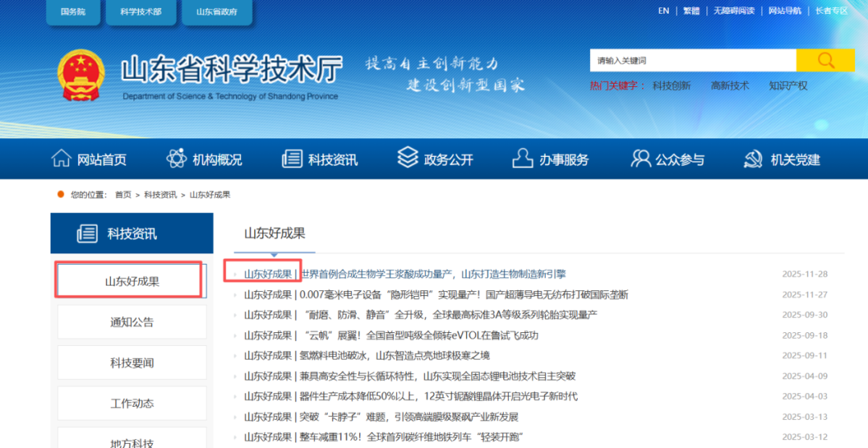The width and height of the screenshot is (868, 448).
Task: Open the 山东省政府 top tab
Action: tap(223, 11)
